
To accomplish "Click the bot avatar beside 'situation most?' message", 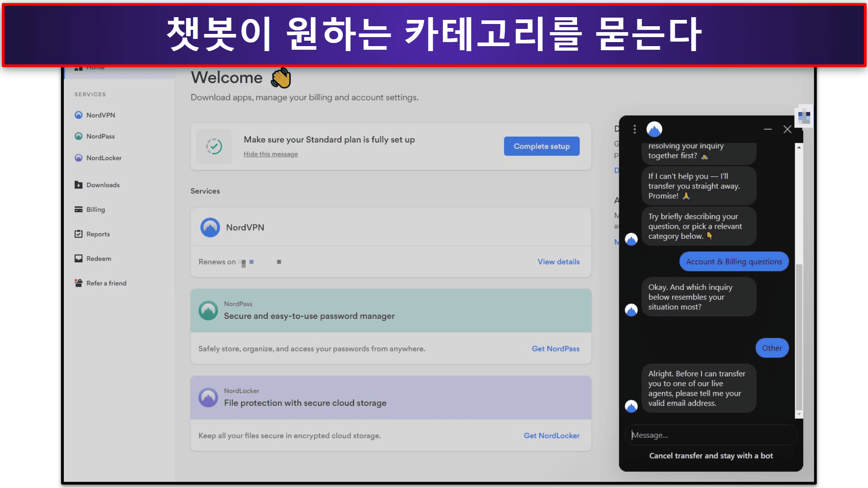I will (631, 310).
